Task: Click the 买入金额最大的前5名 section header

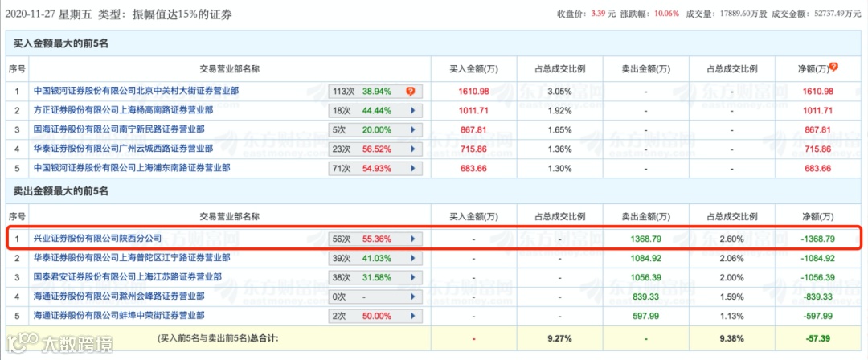Action: 61,43
